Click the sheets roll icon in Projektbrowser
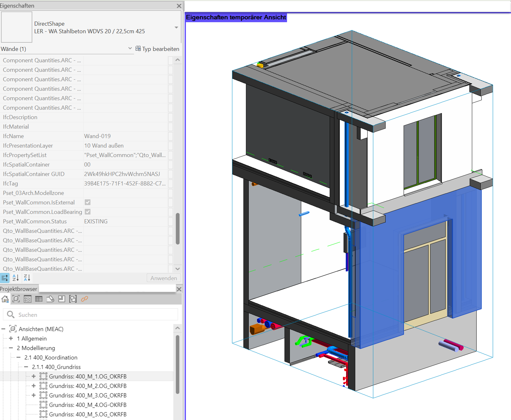This screenshot has height=420, width=511. pyautogui.click(x=50, y=299)
